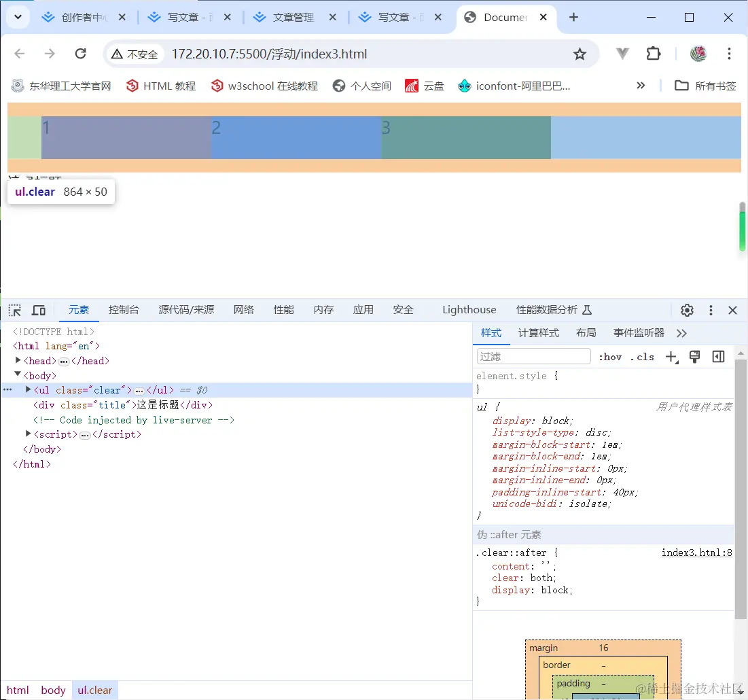Open the 所有书签 folder
748x700 pixels.
(705, 86)
